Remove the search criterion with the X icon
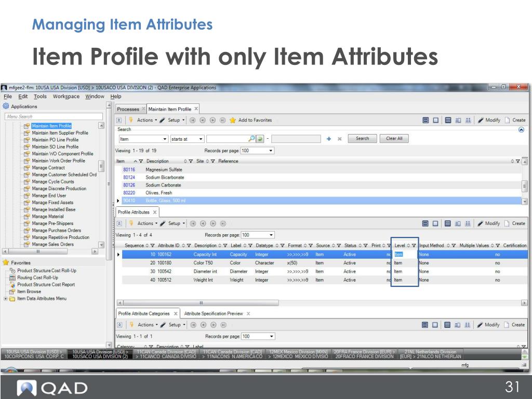The width and height of the screenshot is (532, 399). pos(340,139)
